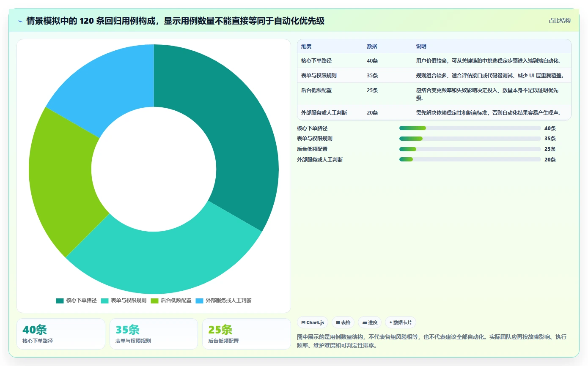Click the 数据卡片 tag chip

tap(400, 322)
